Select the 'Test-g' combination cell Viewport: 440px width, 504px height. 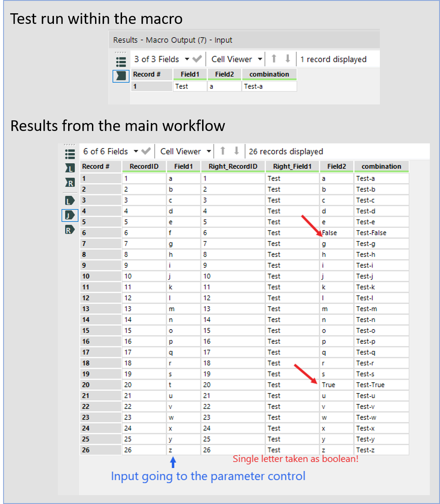[x=381, y=244]
